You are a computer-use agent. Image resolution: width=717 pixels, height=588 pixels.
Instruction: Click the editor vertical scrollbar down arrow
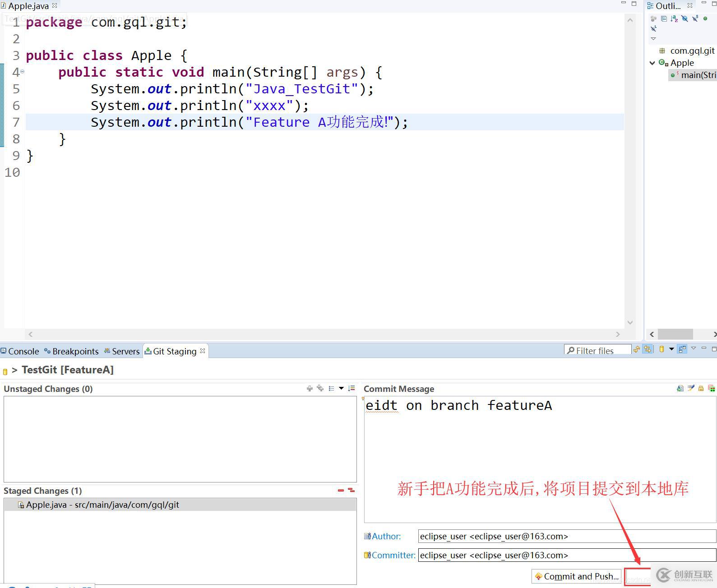630,322
